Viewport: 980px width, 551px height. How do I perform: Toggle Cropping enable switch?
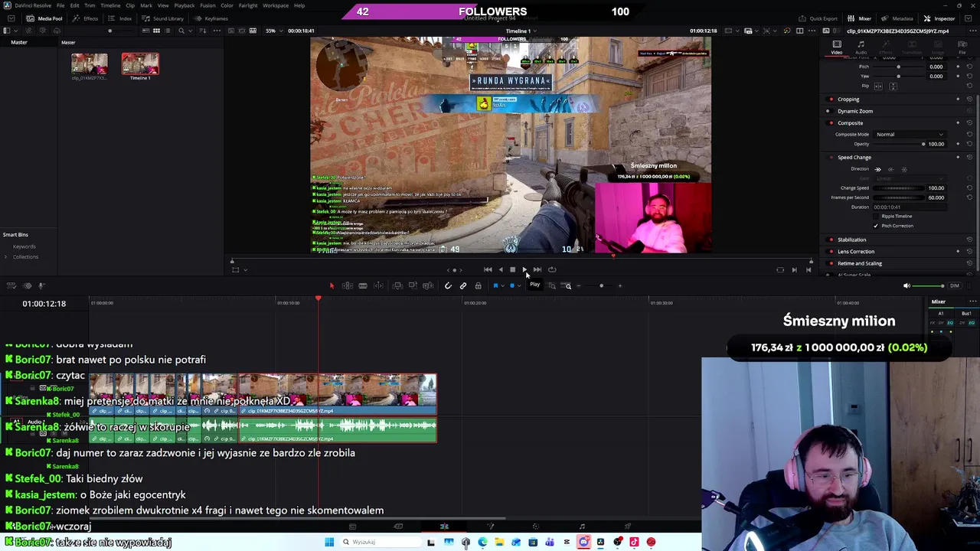(830, 99)
